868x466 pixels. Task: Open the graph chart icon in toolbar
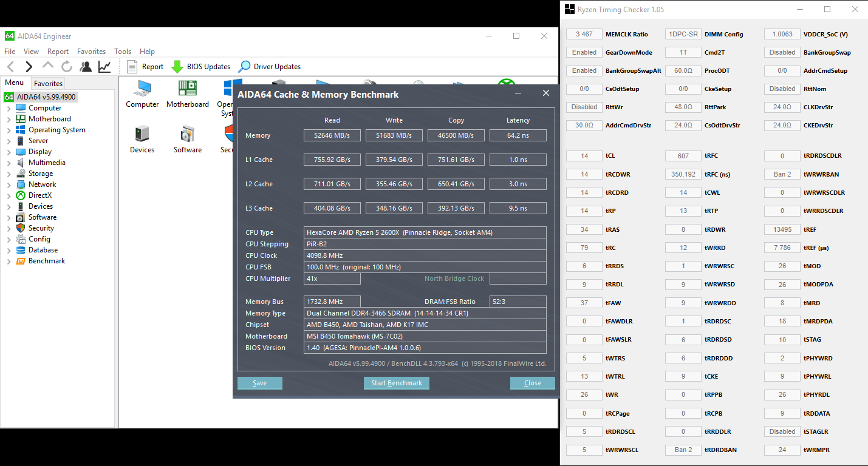click(x=104, y=67)
